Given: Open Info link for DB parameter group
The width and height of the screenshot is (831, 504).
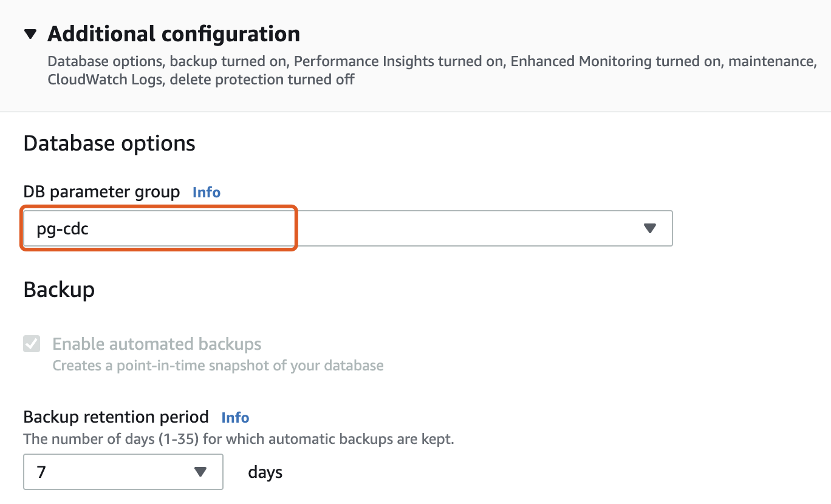Looking at the screenshot, I should [x=206, y=192].
